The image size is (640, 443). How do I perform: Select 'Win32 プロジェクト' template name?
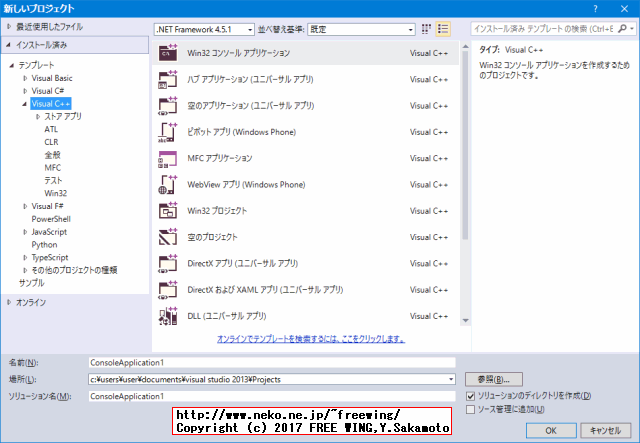[217, 211]
